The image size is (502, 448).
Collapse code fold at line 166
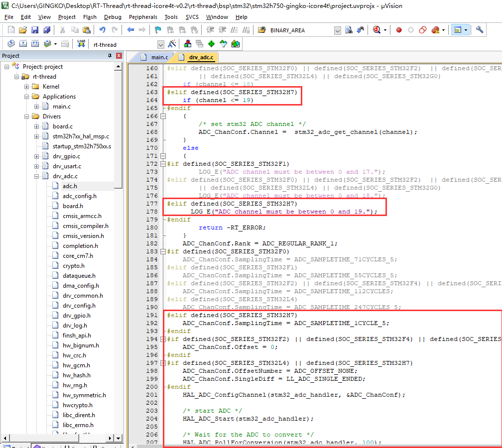[163, 116]
